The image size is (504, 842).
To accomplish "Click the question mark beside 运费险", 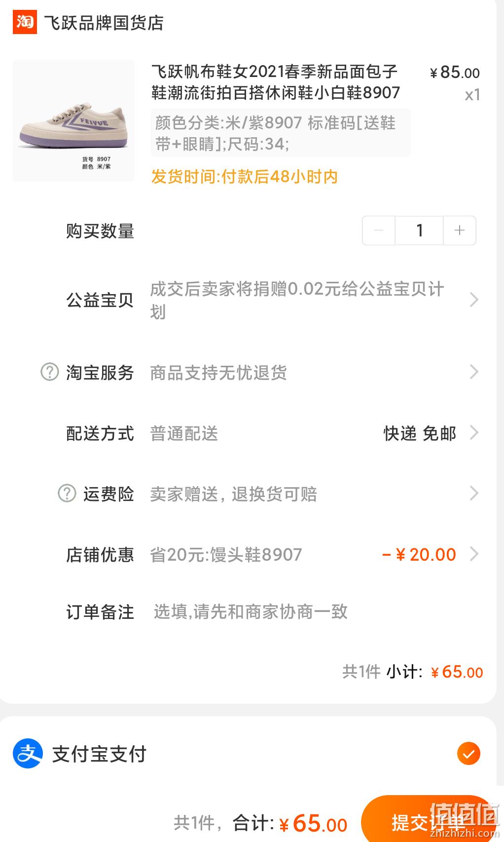I will point(67,493).
